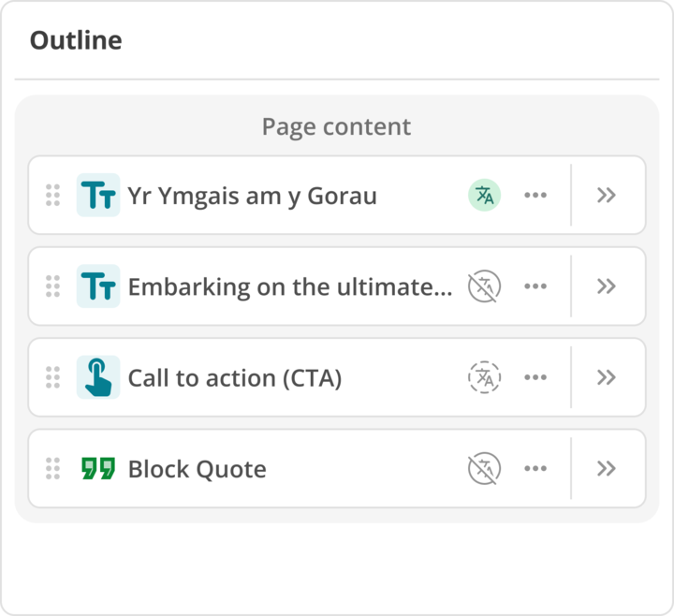674x616 pixels.
Task: Click the green quote icon of Block Quote
Action: coord(98,468)
